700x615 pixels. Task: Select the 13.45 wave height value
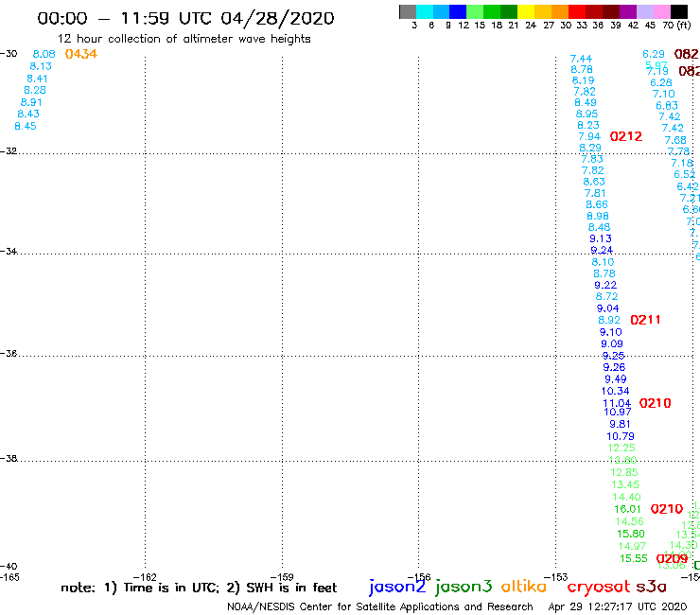pos(625,484)
